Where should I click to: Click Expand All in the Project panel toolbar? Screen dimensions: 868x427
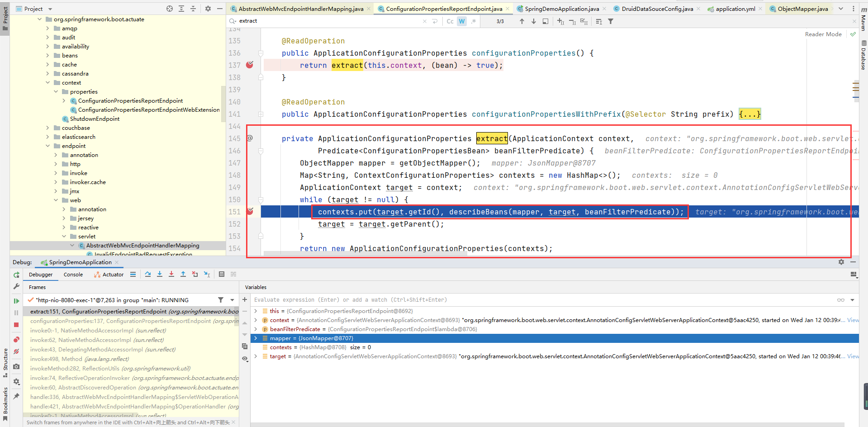click(x=181, y=9)
